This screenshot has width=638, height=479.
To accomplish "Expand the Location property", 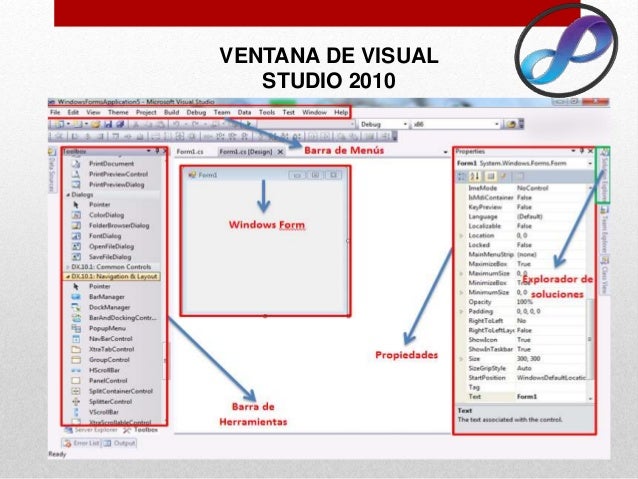I will (x=461, y=236).
